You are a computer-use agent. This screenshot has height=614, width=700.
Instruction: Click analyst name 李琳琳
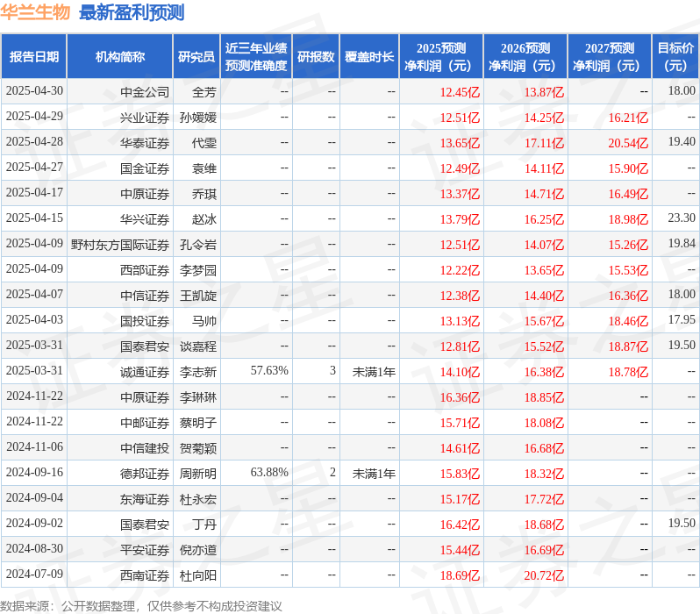click(197, 397)
